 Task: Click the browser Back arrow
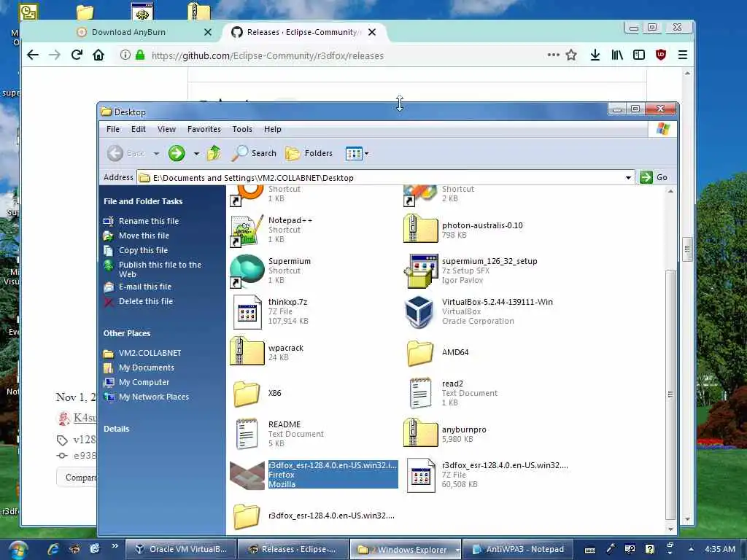pos(32,55)
